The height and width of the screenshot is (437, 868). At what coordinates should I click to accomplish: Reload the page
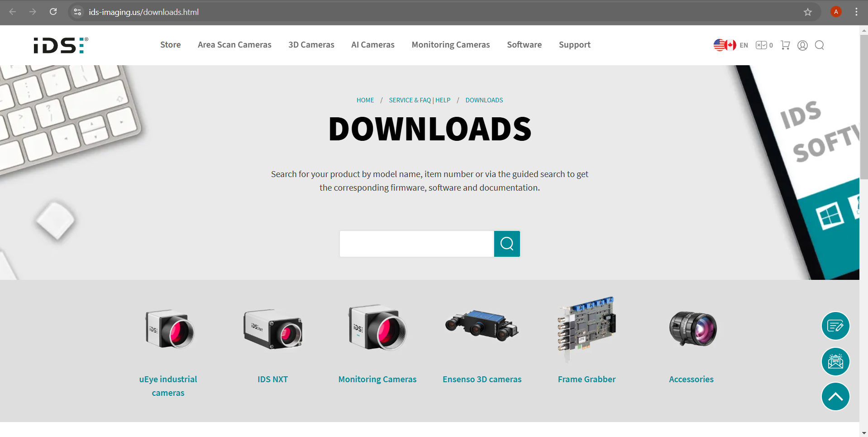pyautogui.click(x=53, y=12)
